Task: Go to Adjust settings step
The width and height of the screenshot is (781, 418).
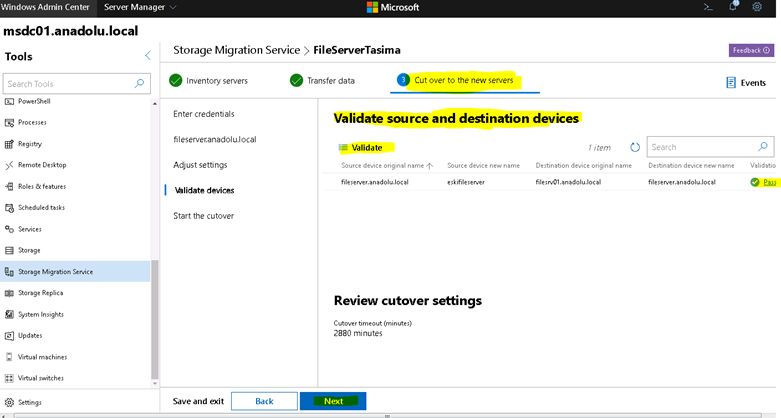Action: pos(200,165)
